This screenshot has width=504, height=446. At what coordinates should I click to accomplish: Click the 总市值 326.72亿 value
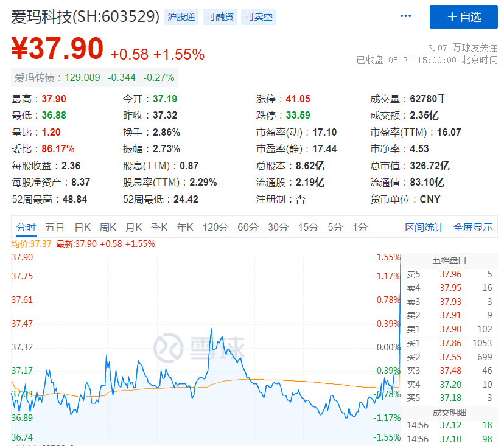pos(430,166)
